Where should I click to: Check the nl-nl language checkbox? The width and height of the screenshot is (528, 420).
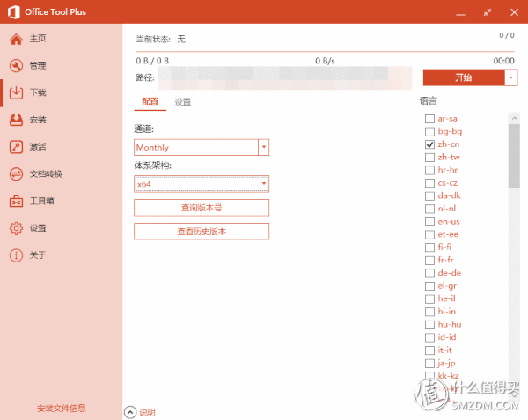pyautogui.click(x=429, y=209)
